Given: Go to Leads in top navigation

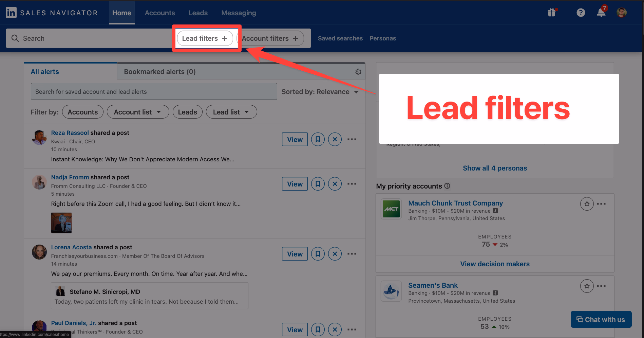Looking at the screenshot, I should (198, 13).
